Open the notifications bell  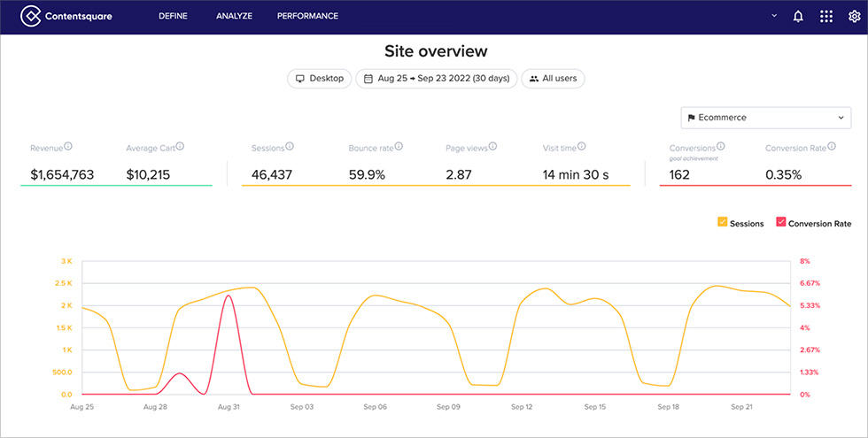click(798, 16)
